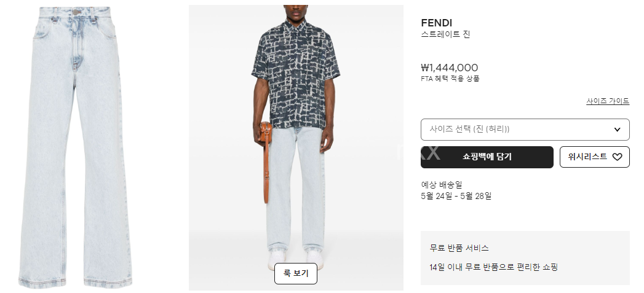
Task: Click the FTA 혜택 적용 상품 note
Action: pyautogui.click(x=450, y=79)
